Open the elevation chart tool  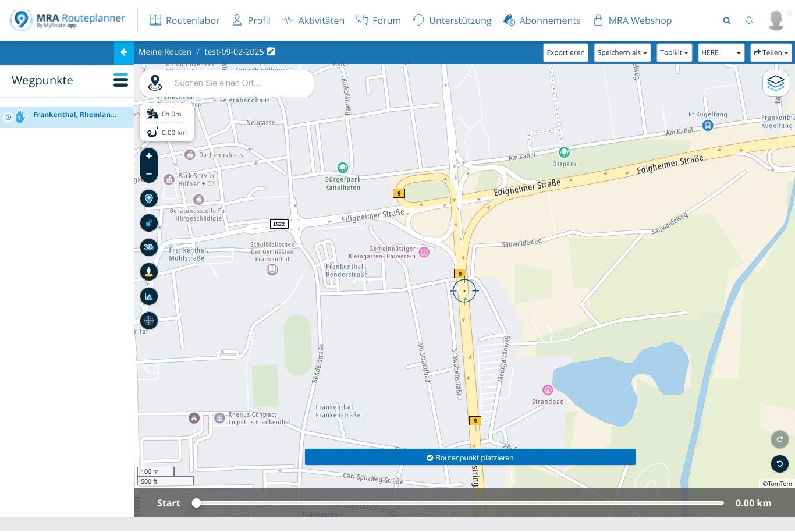click(149, 296)
